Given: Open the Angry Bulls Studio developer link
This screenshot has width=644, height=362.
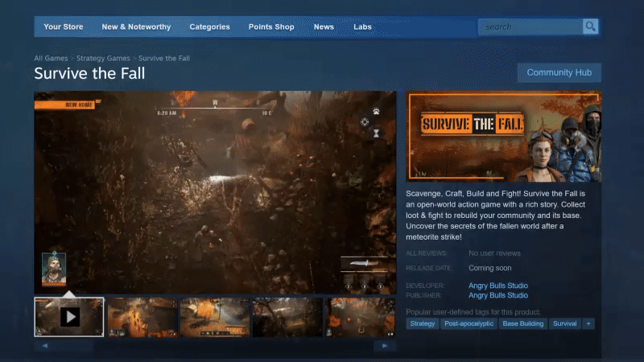Looking at the screenshot, I should click(498, 286).
